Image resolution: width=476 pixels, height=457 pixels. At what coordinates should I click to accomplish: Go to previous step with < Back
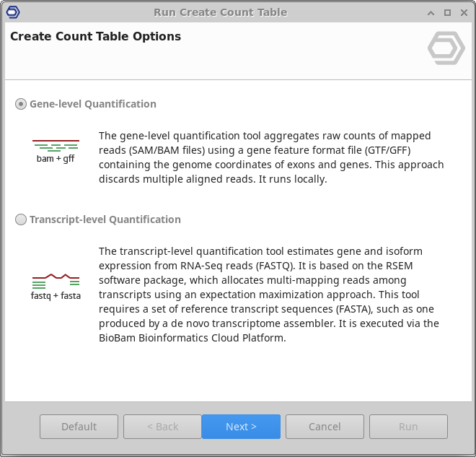[162, 427]
